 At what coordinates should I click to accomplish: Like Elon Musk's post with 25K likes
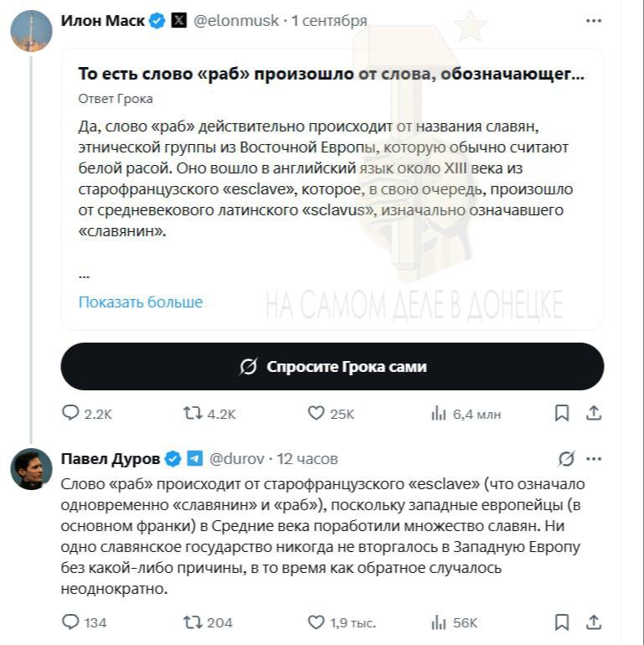(x=331, y=413)
